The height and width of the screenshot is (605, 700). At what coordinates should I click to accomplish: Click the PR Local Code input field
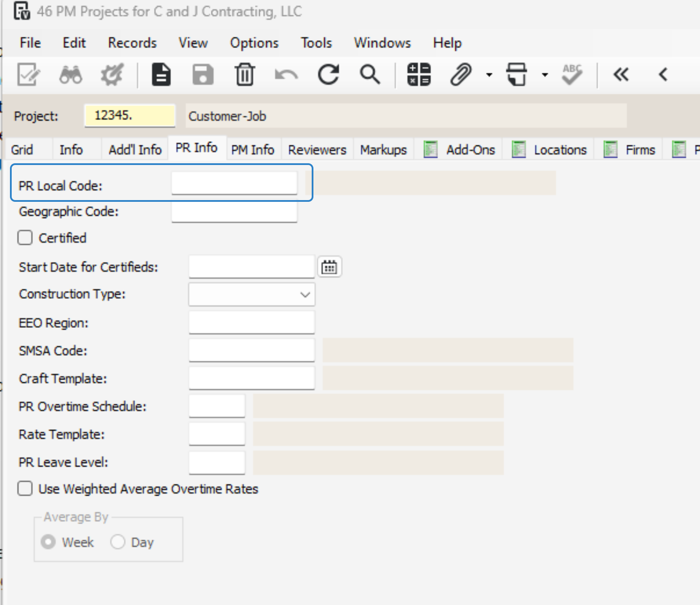click(234, 183)
